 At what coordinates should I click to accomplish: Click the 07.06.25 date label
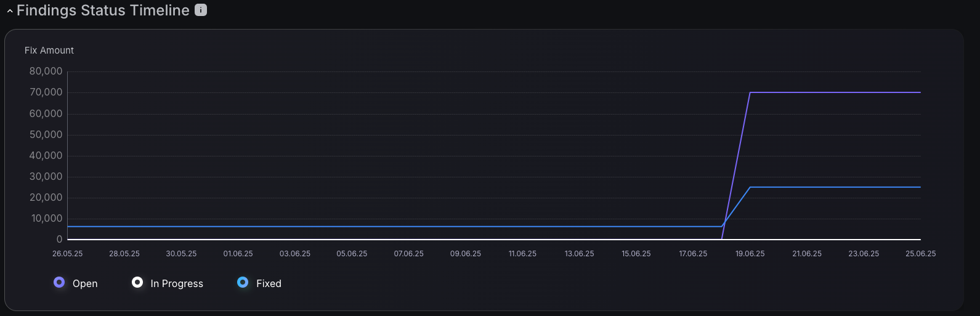click(409, 254)
